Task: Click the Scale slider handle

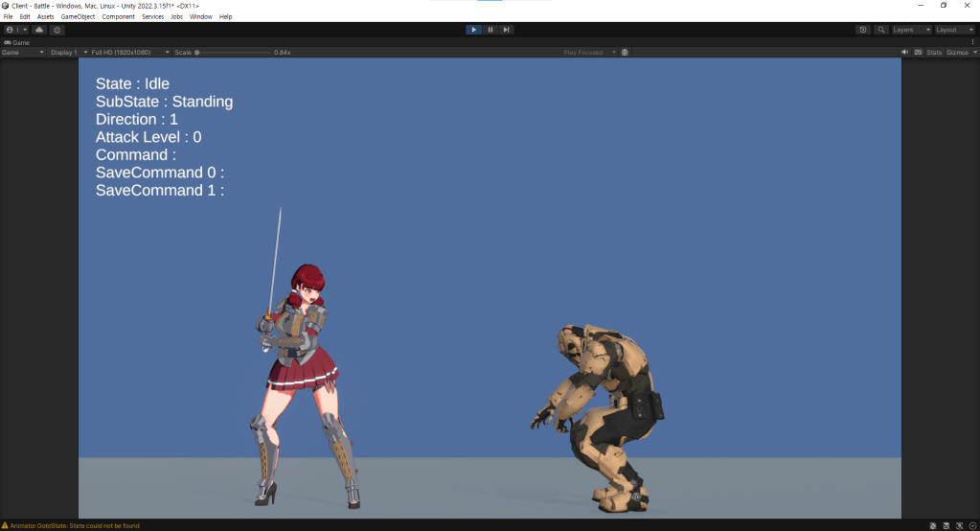Action: tap(197, 53)
